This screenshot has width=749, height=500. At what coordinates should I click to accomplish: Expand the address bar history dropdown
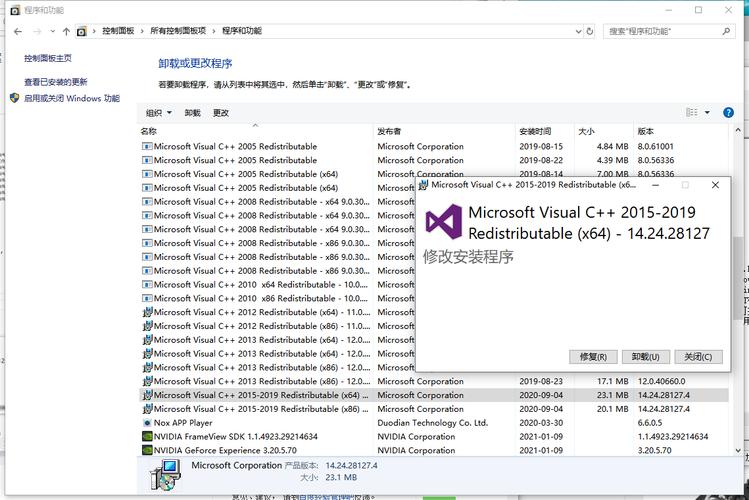point(578,32)
